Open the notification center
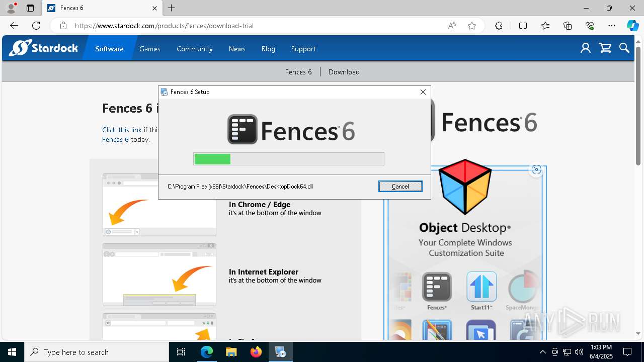 (x=627, y=352)
